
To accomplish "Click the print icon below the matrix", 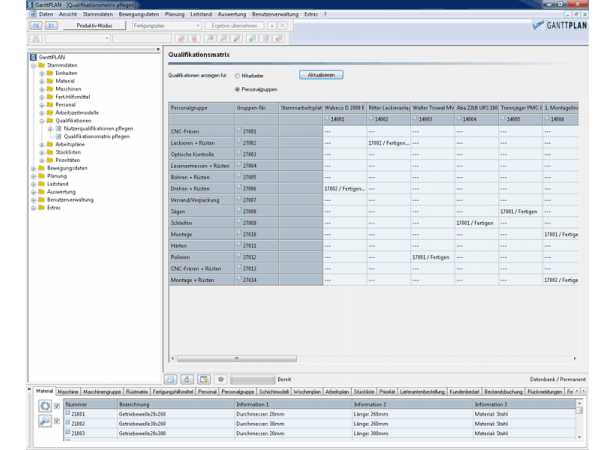I will tap(187, 379).
